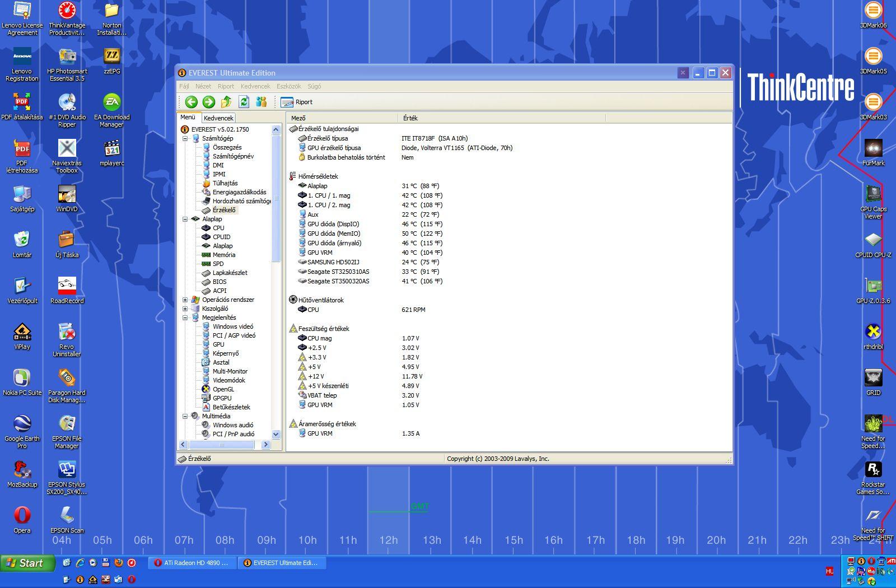Click the green Back arrow toolbar button
The width and height of the screenshot is (896, 588).
[x=192, y=102]
